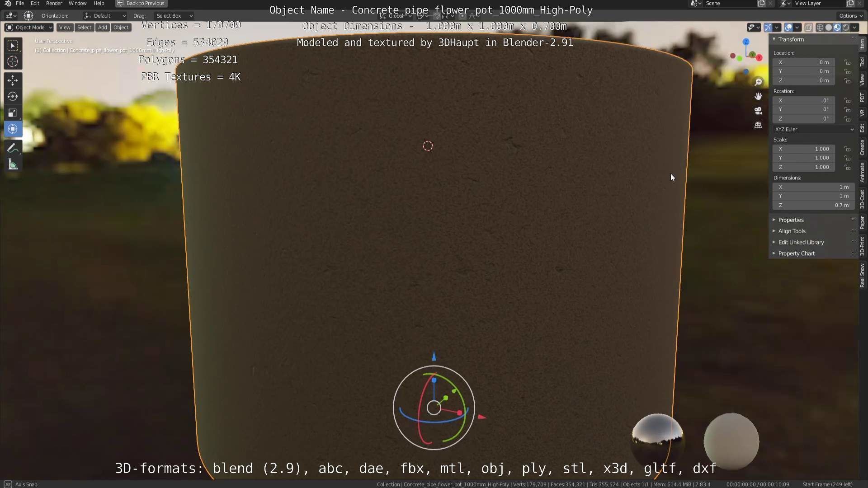Open the Render menu
This screenshot has height=488, width=868.
[54, 3]
